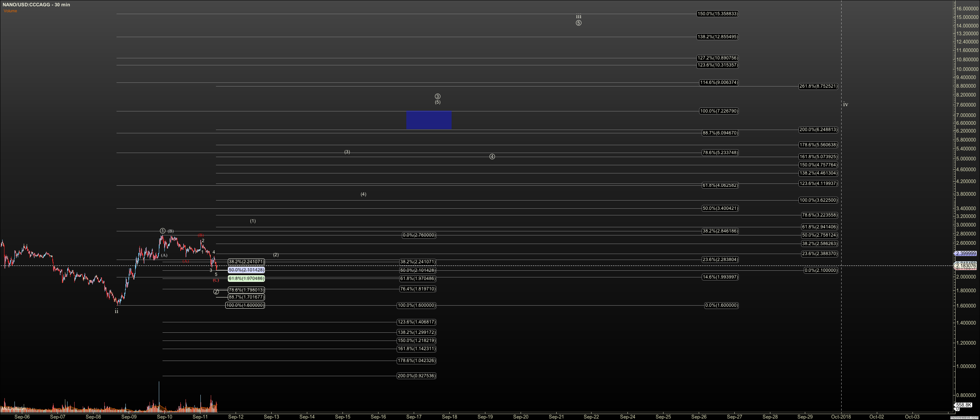Click the 123.6%(10.315357) Fibonacci label

click(x=718, y=65)
